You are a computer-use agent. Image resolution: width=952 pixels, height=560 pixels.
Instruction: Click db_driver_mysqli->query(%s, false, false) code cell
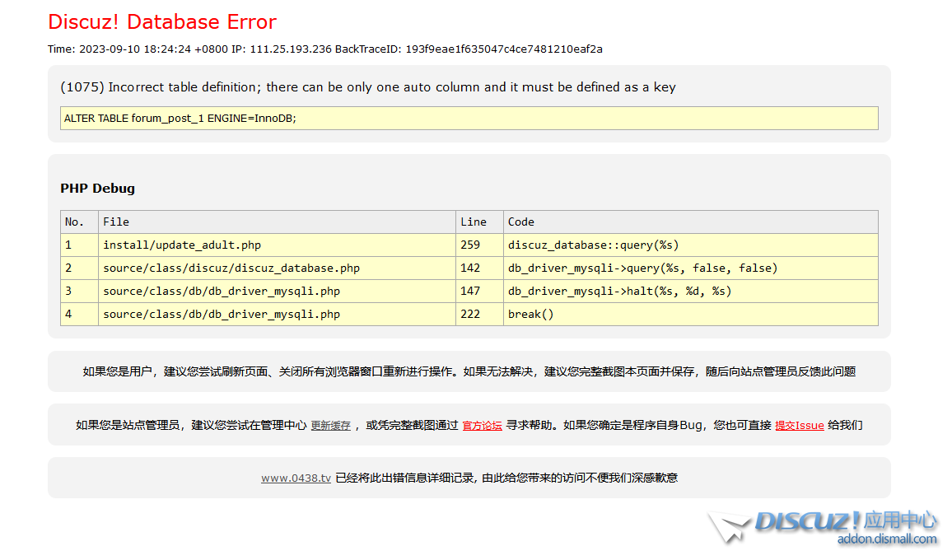point(691,268)
